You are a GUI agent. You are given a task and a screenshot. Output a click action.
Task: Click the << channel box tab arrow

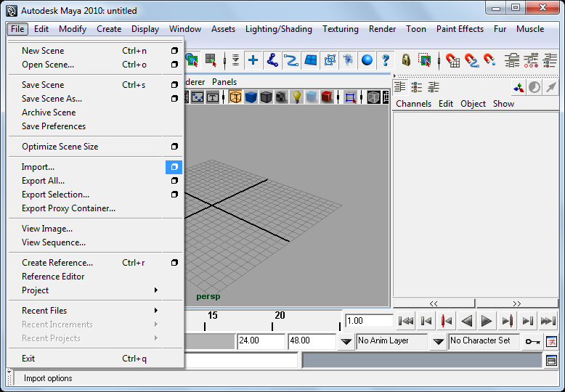coord(434,303)
